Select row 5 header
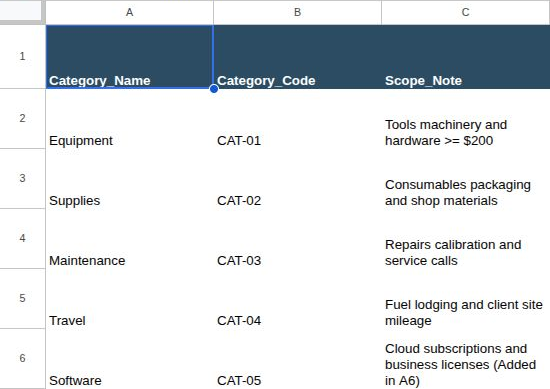550x389 pixels. point(22,299)
